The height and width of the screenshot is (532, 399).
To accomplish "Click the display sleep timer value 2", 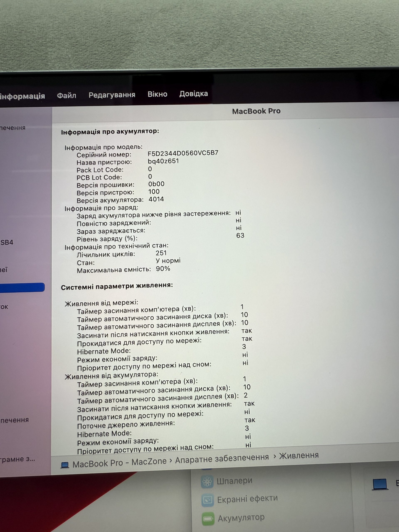I will tap(246, 395).
